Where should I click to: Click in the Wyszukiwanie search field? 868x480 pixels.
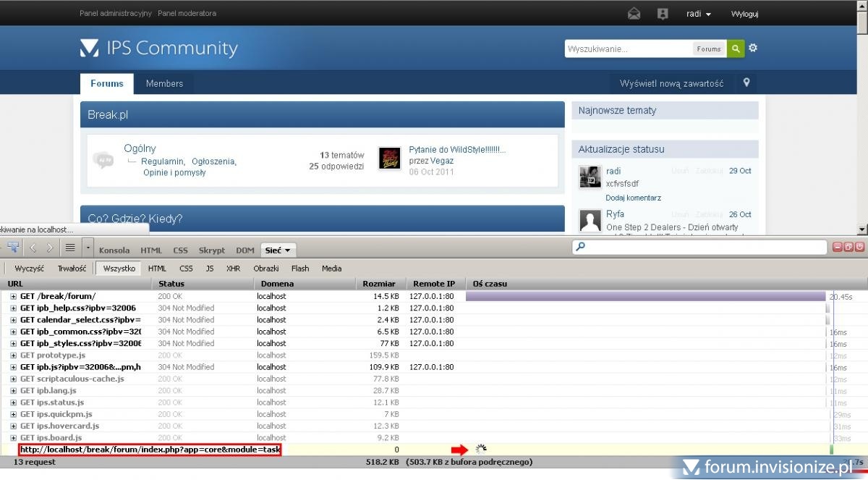(x=628, y=49)
